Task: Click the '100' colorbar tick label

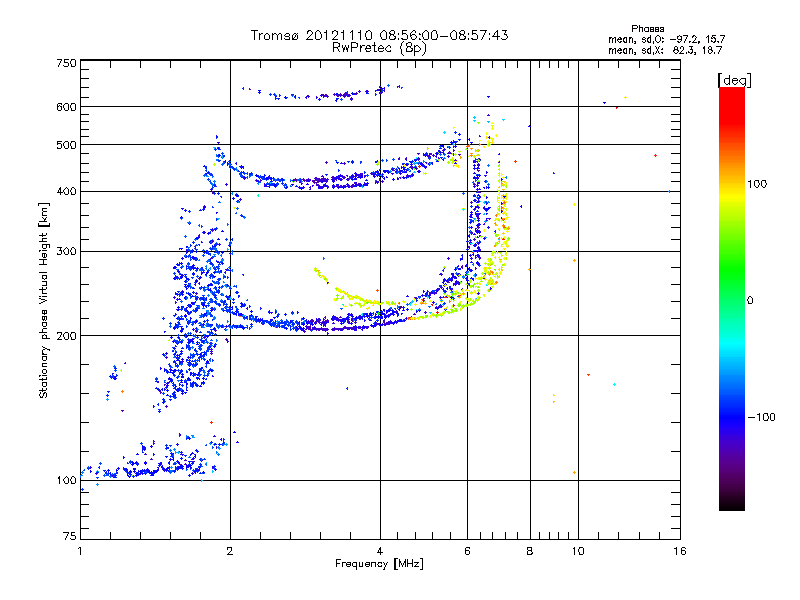Action: 757,184
